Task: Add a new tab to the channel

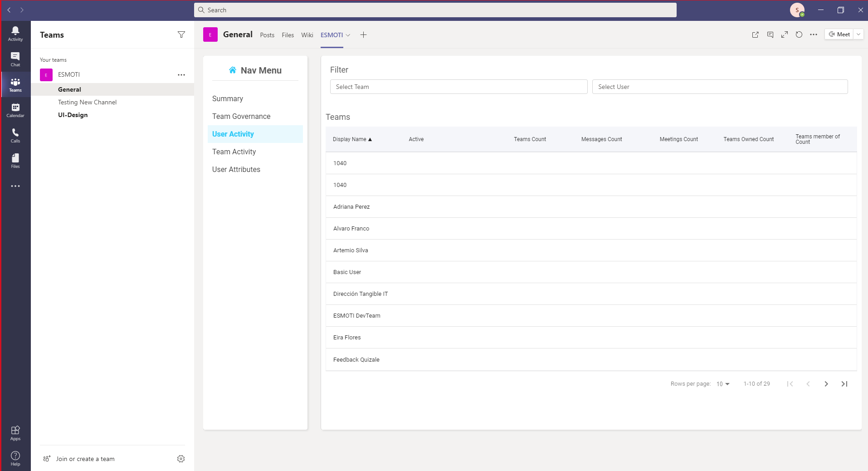Action: 363,35
